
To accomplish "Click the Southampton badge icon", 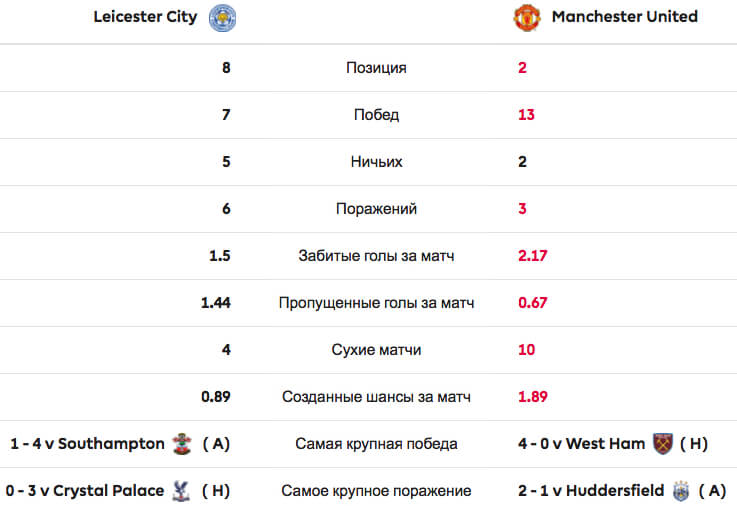I will 182,444.
